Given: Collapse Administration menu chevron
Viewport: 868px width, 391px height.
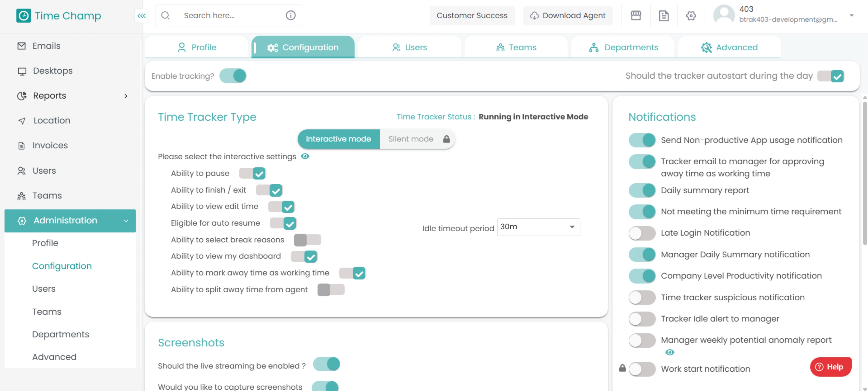Looking at the screenshot, I should (126, 221).
